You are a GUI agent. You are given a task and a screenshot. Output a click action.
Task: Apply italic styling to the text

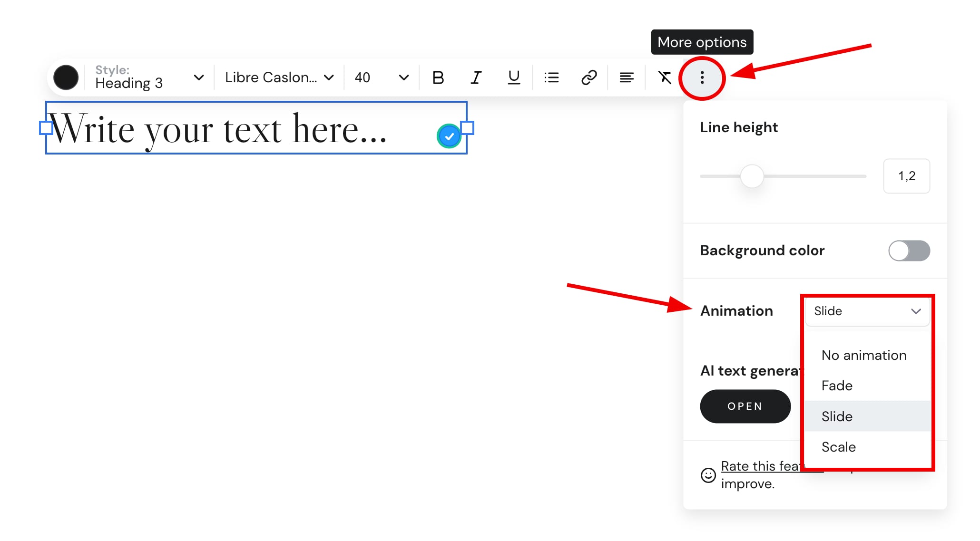coord(476,77)
